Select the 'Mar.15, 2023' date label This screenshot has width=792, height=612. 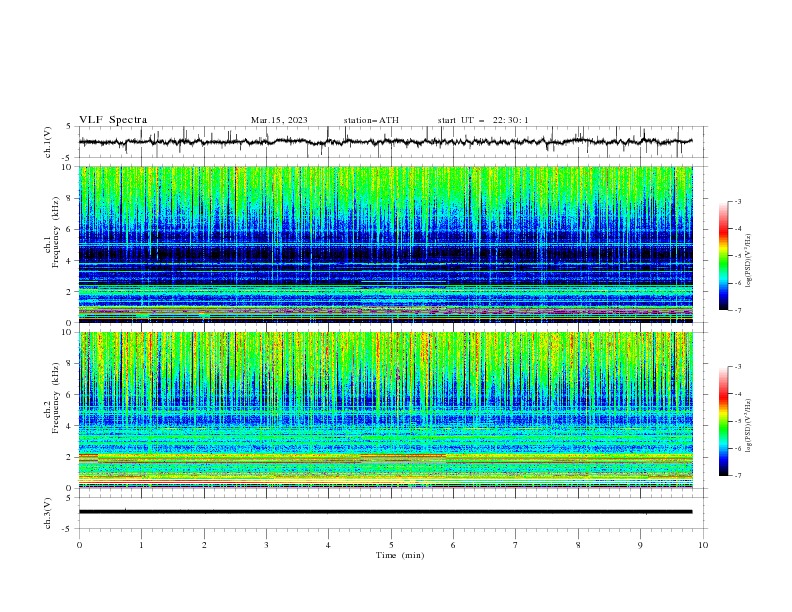pos(279,120)
